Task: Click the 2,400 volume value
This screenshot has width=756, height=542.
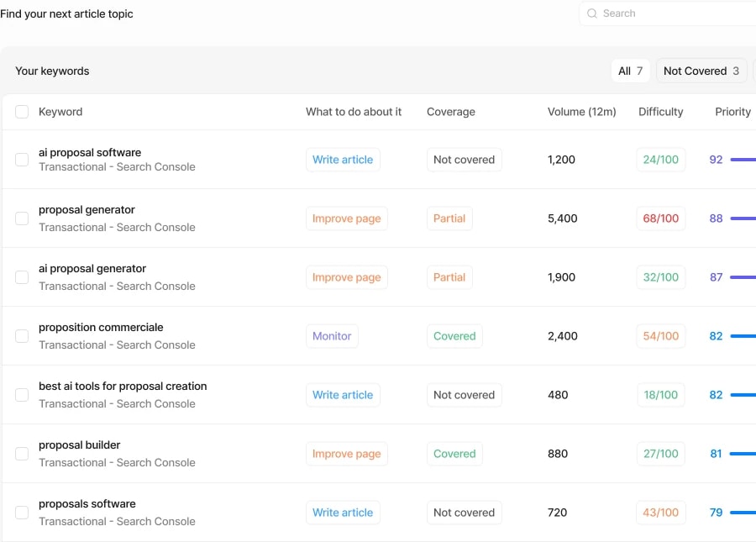Action: pos(562,336)
